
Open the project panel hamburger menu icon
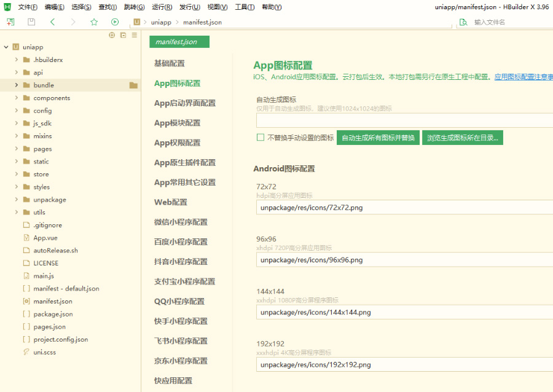coord(134,36)
